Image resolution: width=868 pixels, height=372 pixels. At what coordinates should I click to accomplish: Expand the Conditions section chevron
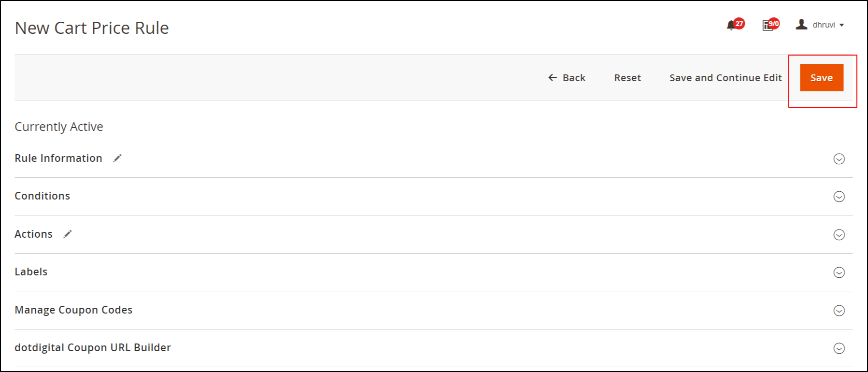839,197
